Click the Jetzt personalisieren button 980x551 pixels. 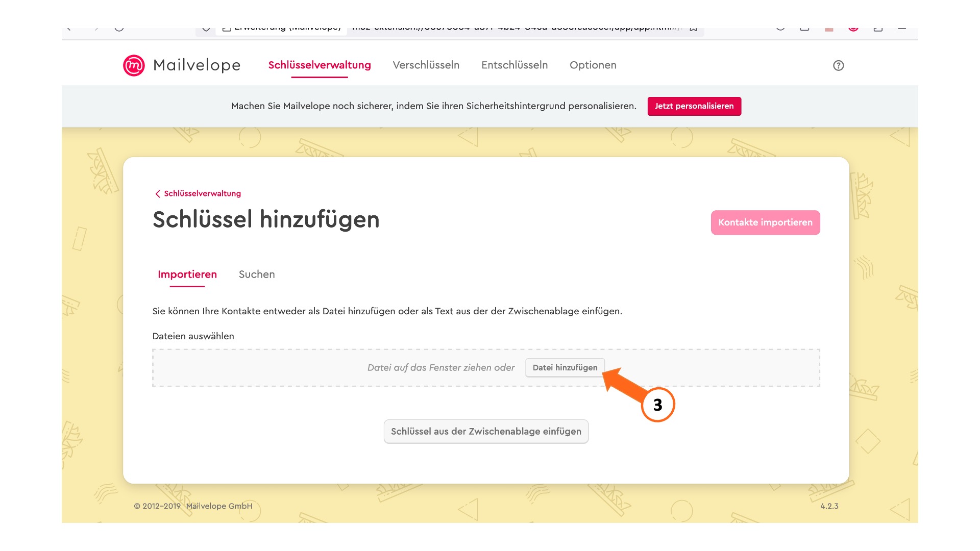(x=694, y=106)
